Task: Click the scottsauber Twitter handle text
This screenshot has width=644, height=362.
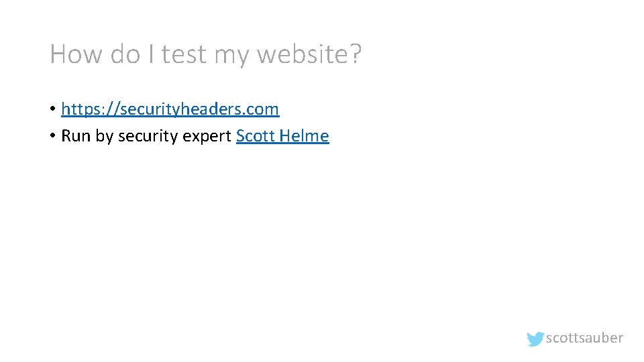Action: pos(584,338)
